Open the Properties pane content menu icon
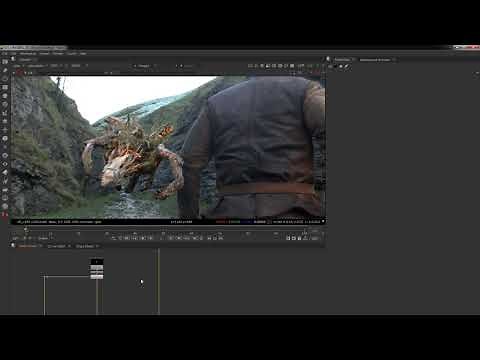Screen dimensions: 480x360 tap(328, 59)
